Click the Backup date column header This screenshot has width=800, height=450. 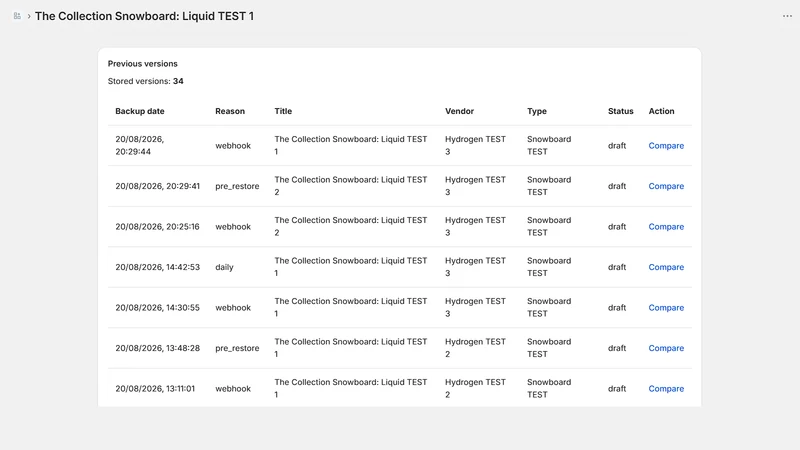140,111
